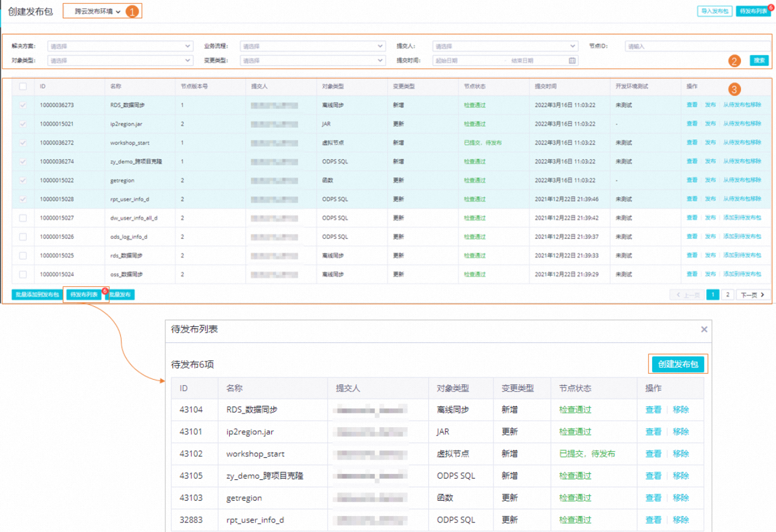Click 发布 for table row 10000015021
776x532 pixels.
[x=710, y=124]
